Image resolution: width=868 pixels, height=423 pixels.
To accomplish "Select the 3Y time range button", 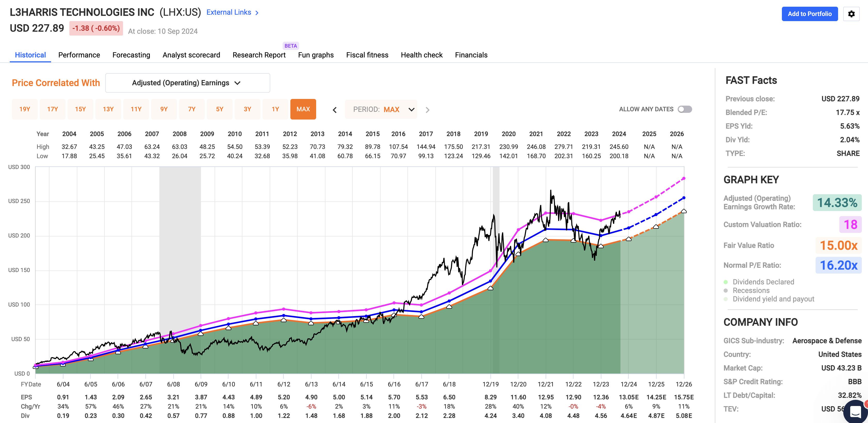I will [x=247, y=109].
